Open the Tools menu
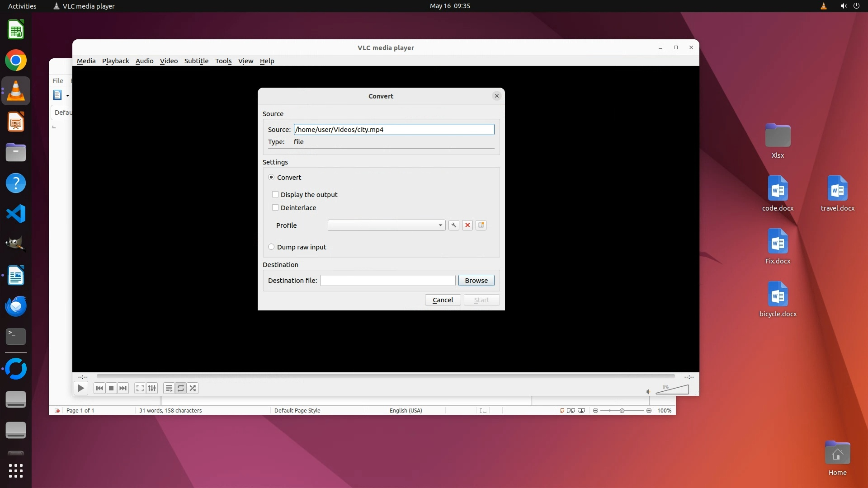The width and height of the screenshot is (868, 488). [x=223, y=61]
